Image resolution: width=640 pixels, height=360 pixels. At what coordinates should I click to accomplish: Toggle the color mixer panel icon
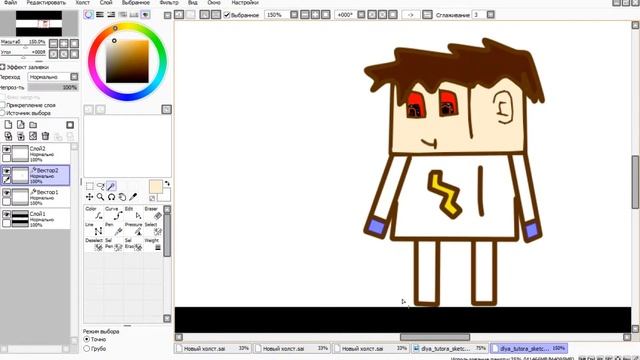click(122, 15)
